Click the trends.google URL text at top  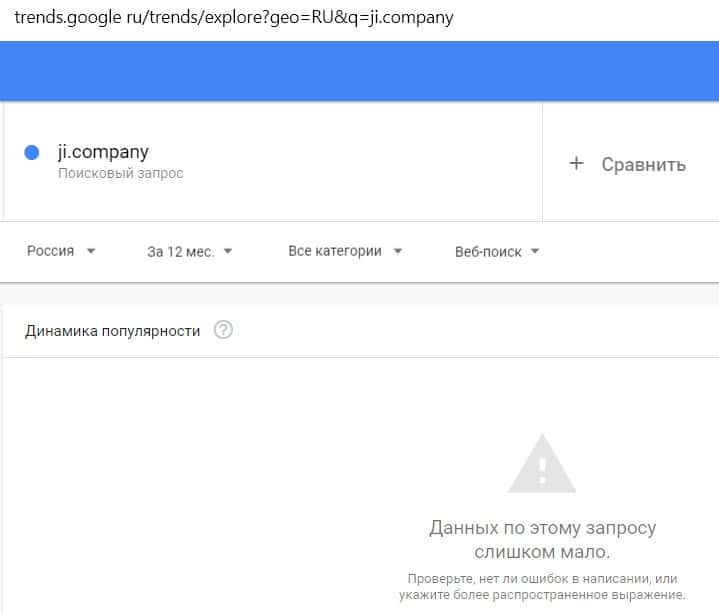(233, 18)
